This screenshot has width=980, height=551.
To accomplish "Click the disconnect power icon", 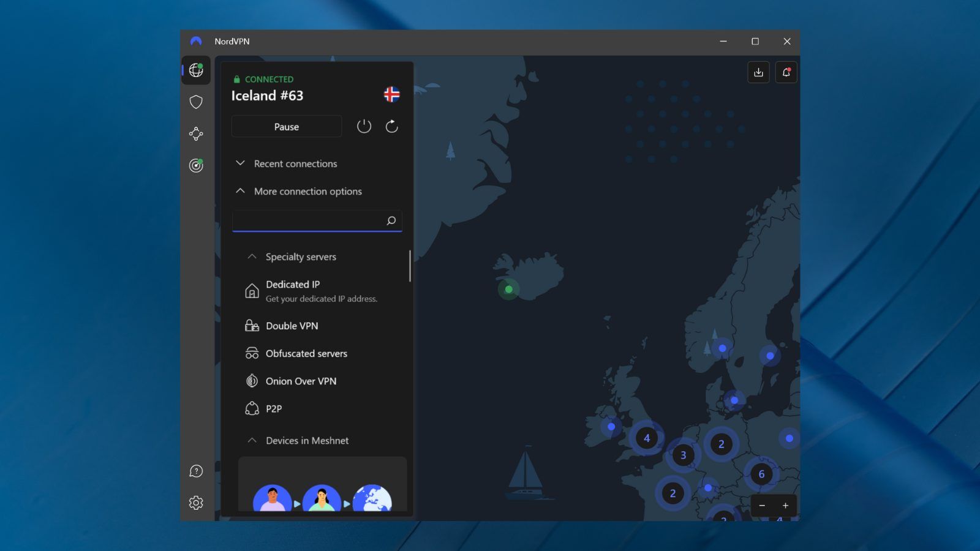I will pyautogui.click(x=364, y=126).
